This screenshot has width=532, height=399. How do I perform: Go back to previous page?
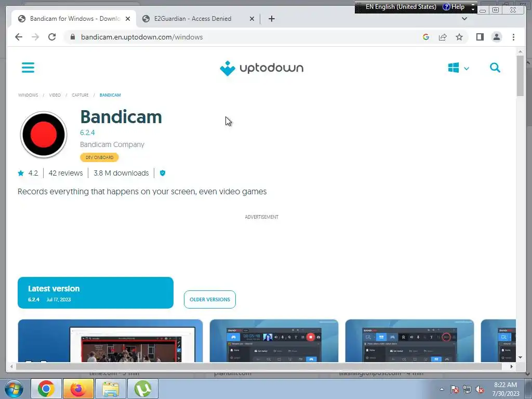coord(19,37)
